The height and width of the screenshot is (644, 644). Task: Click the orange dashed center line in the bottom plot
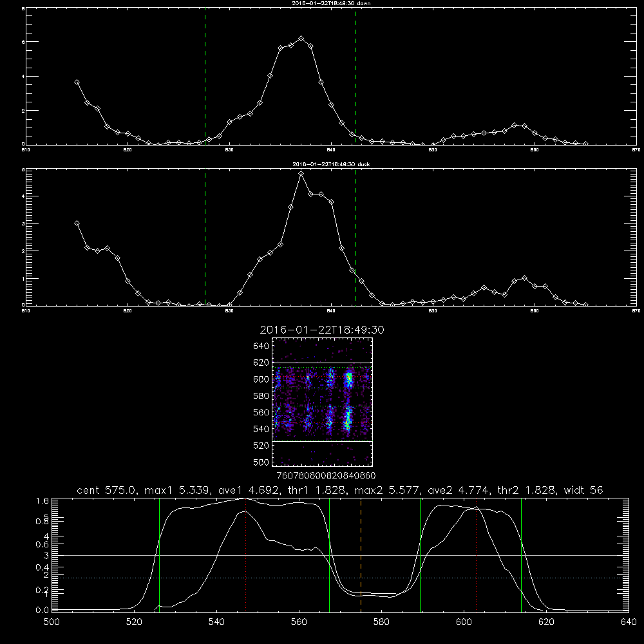pos(361,554)
